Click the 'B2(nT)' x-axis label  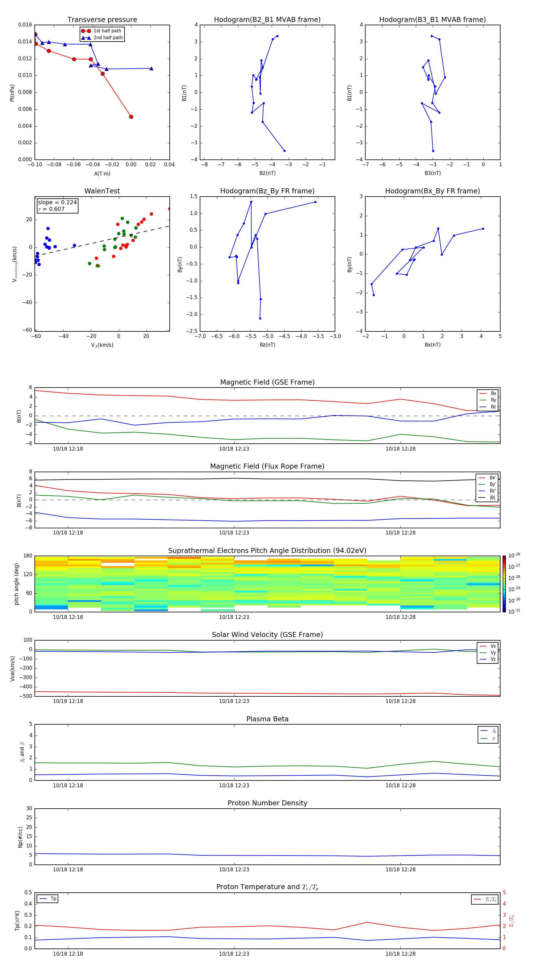tap(267, 173)
